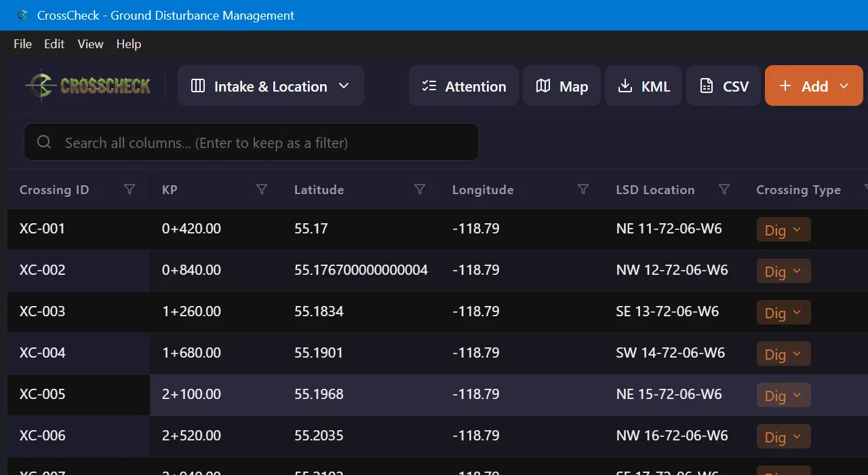Sort by the Crossing Type column header

pos(798,190)
